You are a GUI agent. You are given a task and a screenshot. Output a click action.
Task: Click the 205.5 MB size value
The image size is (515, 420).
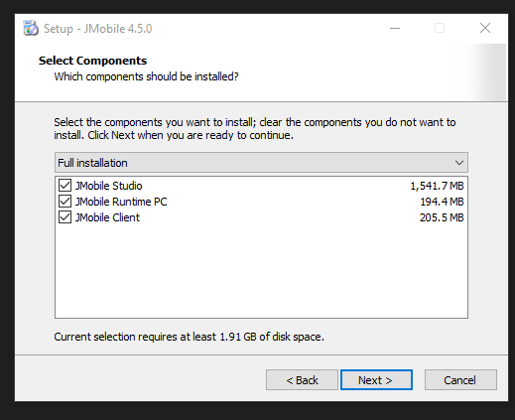pyautogui.click(x=442, y=217)
